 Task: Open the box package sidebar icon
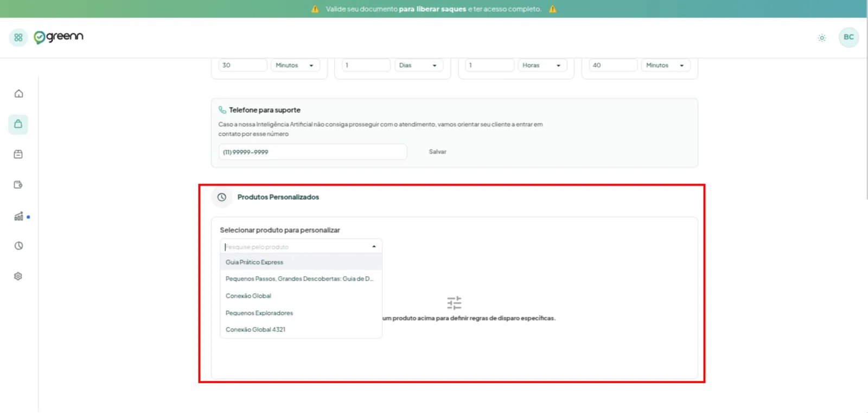click(18, 154)
